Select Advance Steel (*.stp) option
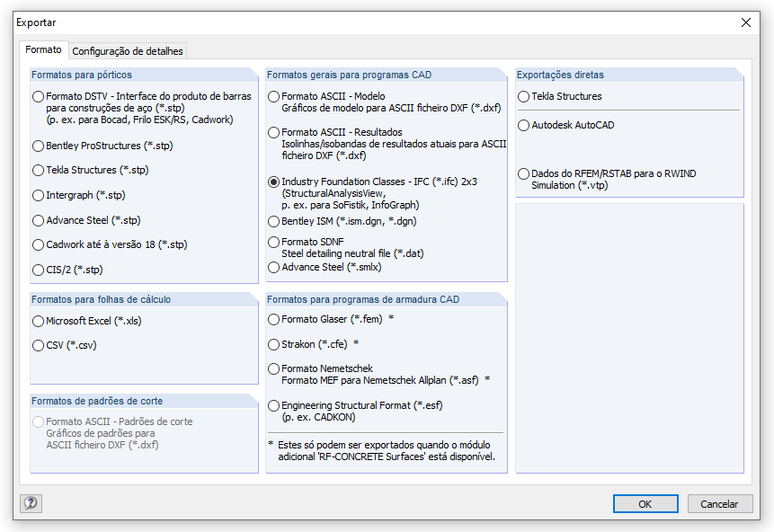Viewport: 774px width, 532px height. (39, 219)
